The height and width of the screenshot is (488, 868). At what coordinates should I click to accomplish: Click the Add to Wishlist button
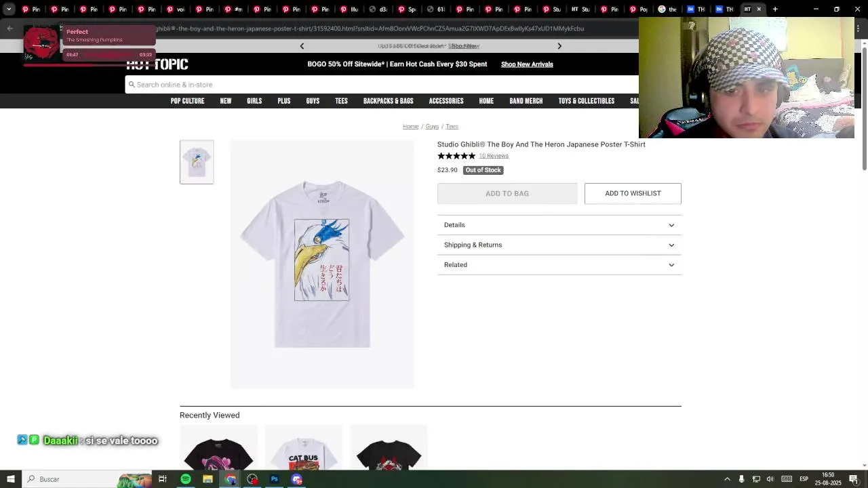point(633,193)
